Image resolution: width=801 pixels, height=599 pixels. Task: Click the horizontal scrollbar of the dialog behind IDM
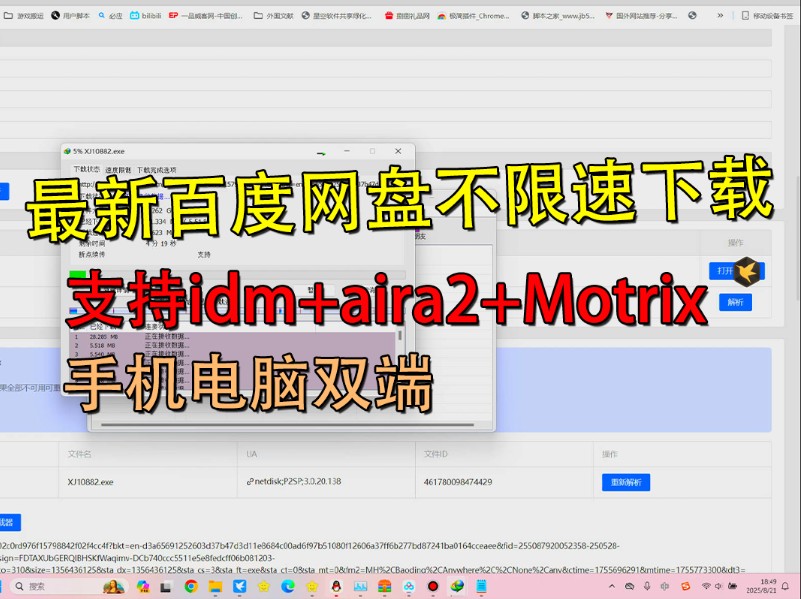point(288,424)
